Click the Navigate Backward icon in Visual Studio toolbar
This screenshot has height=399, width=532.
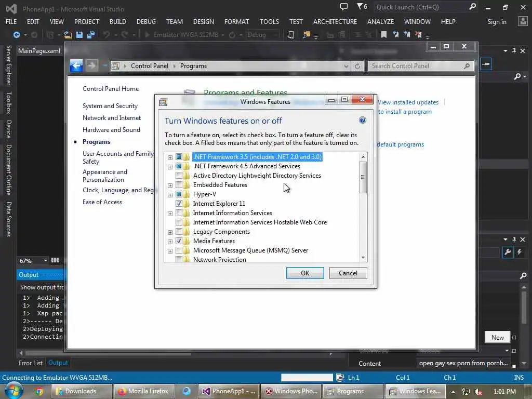coord(16,35)
